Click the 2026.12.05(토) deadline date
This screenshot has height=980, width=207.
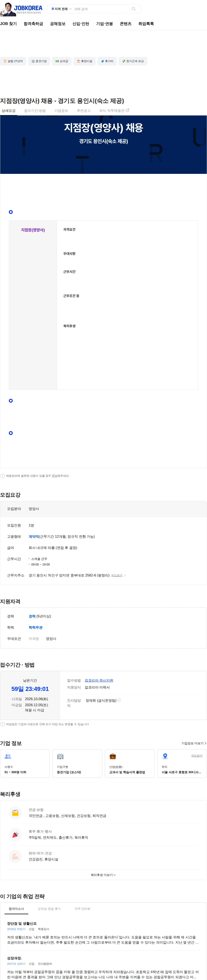[36, 705]
